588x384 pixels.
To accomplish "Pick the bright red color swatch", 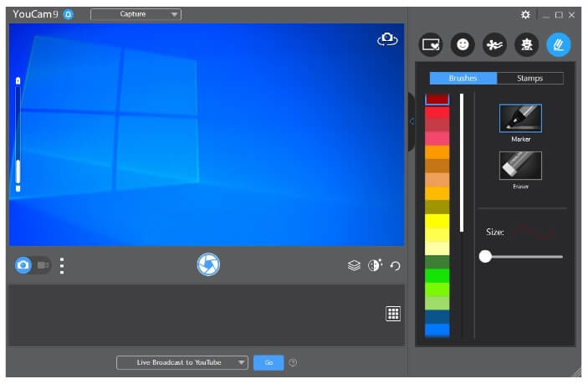I will pos(437,112).
